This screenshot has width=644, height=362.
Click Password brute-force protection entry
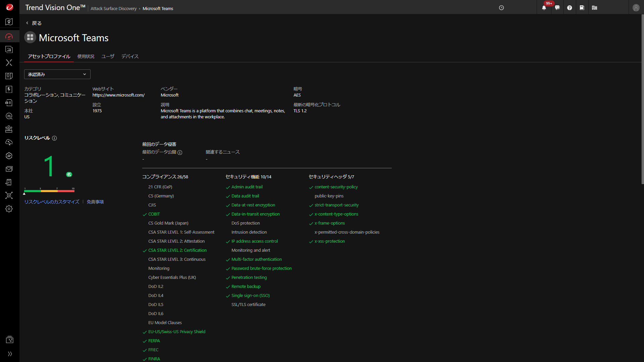click(x=262, y=268)
